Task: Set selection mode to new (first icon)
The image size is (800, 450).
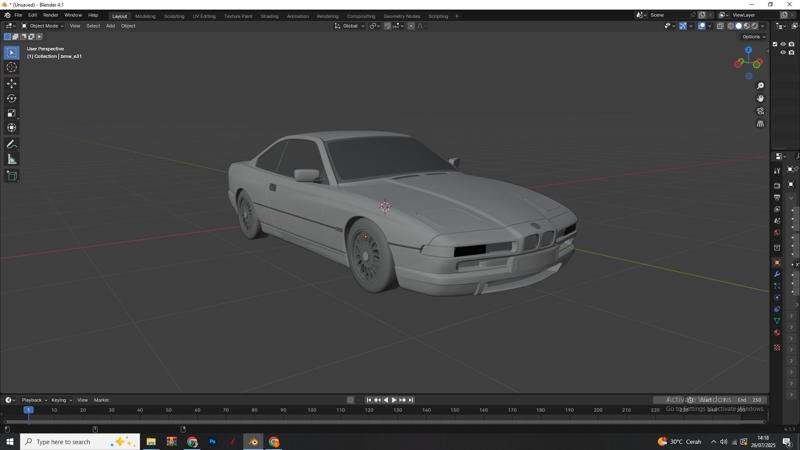Action: pos(7,37)
